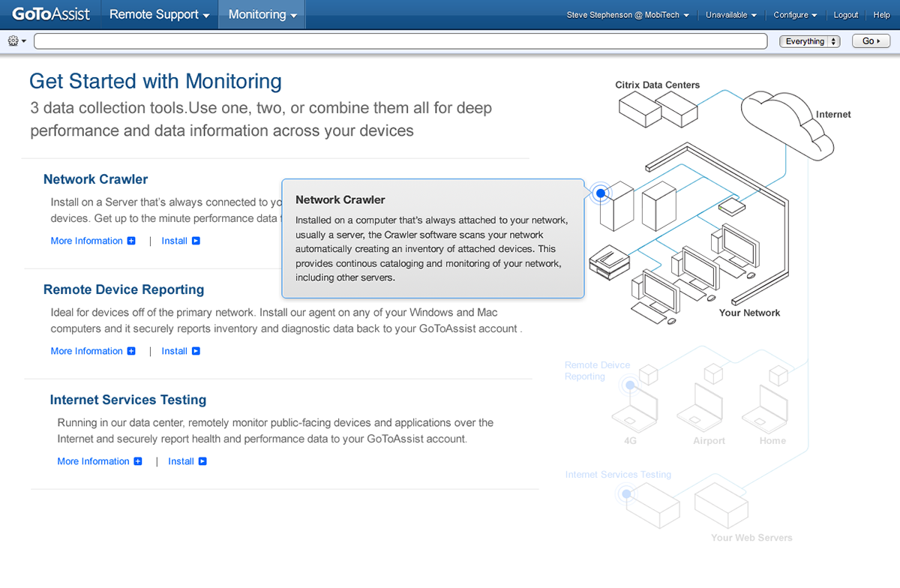Click Install link under Network Crawler

(174, 241)
